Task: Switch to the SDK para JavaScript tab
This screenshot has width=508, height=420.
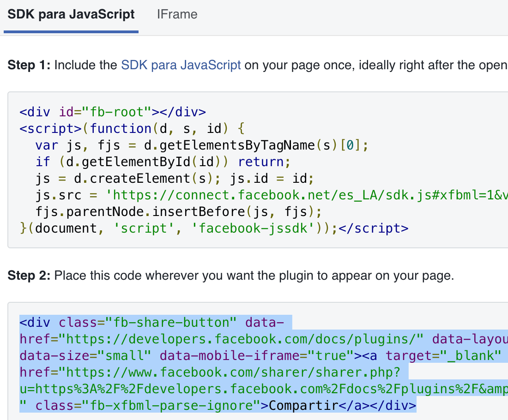Action: [x=71, y=15]
